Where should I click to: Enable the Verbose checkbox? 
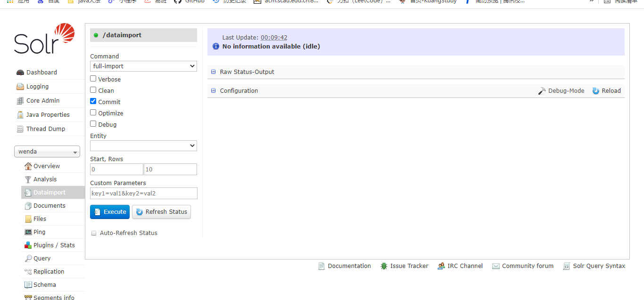[x=93, y=79]
